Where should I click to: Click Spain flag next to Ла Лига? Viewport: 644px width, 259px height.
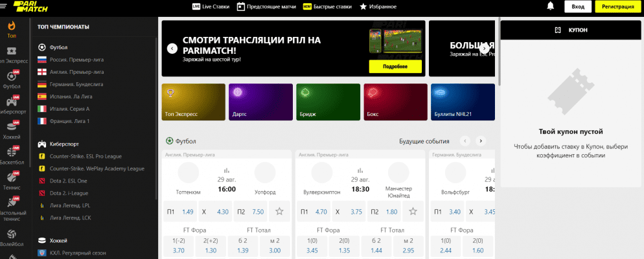pyautogui.click(x=41, y=96)
